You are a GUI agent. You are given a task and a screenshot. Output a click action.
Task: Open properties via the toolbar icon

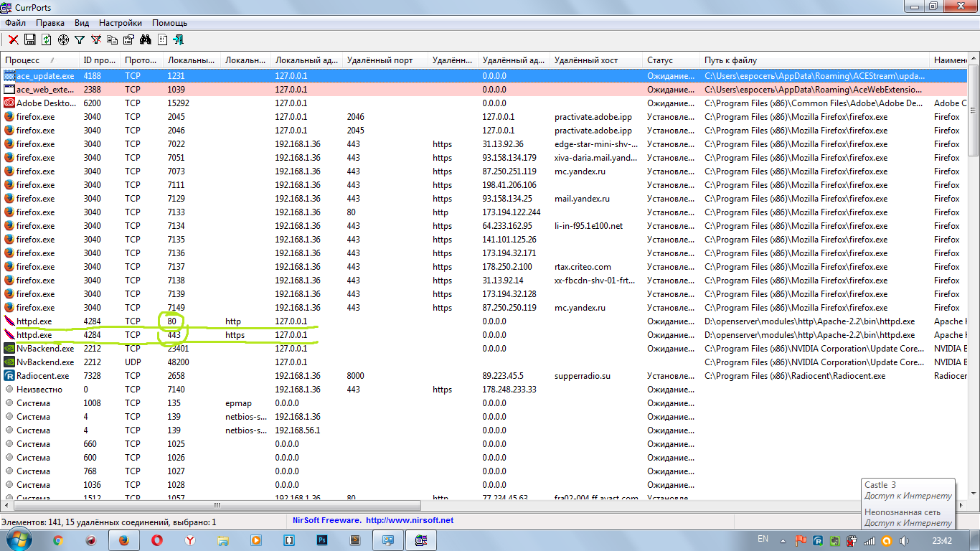click(x=129, y=39)
